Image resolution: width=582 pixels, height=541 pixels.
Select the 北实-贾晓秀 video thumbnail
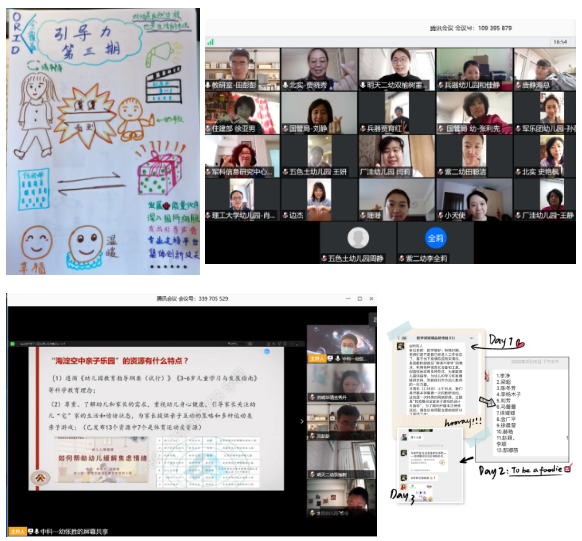pos(319,69)
